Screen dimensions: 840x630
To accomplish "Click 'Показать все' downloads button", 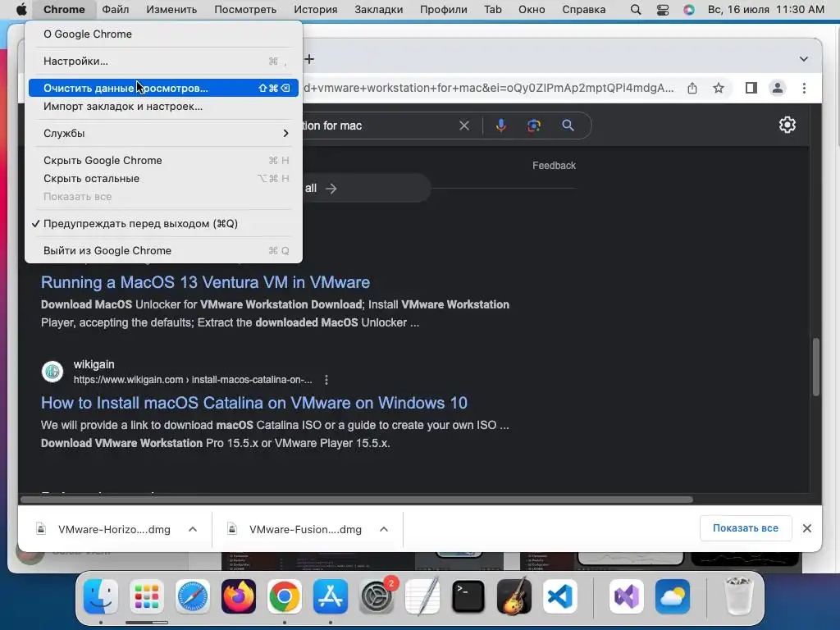I will 745,528.
